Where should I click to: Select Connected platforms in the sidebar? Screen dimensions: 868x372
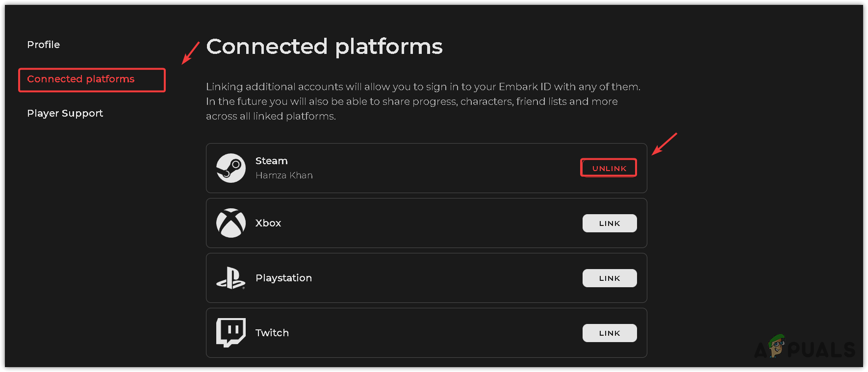point(81,79)
